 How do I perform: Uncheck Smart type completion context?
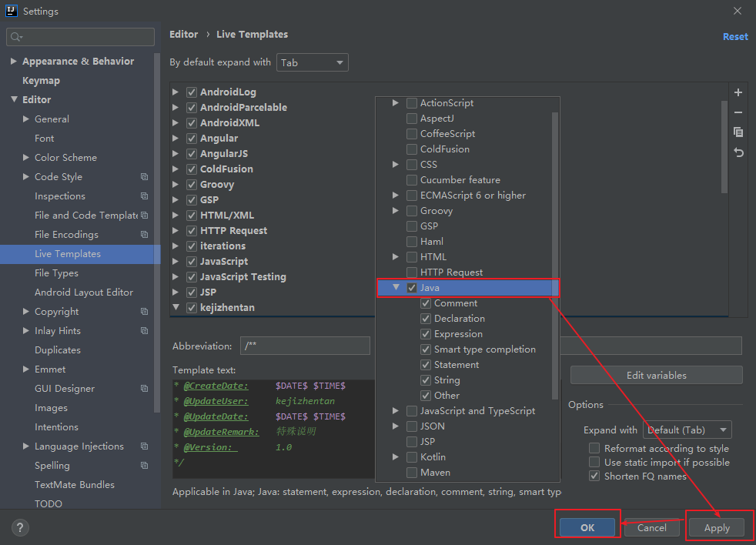pyautogui.click(x=426, y=349)
